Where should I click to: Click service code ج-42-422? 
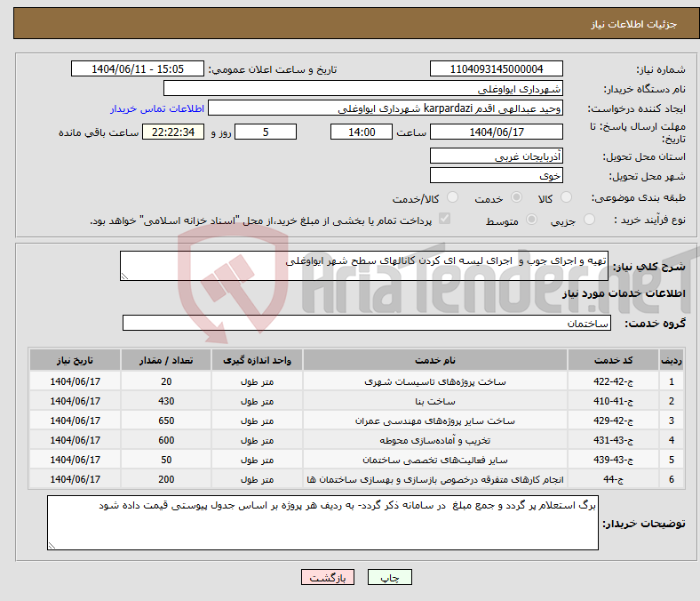[614, 381]
